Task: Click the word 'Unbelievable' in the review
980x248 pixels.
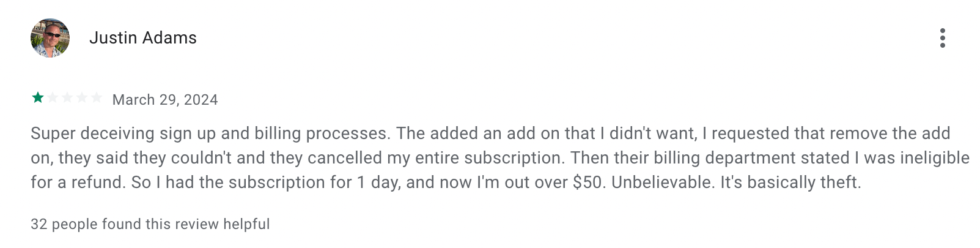Action: [x=662, y=182]
